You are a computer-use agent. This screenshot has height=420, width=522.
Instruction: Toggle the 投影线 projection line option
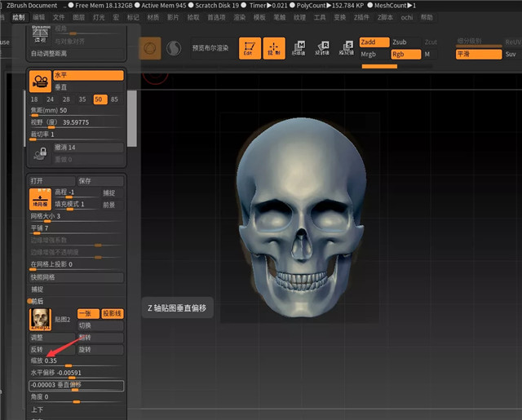coord(113,313)
